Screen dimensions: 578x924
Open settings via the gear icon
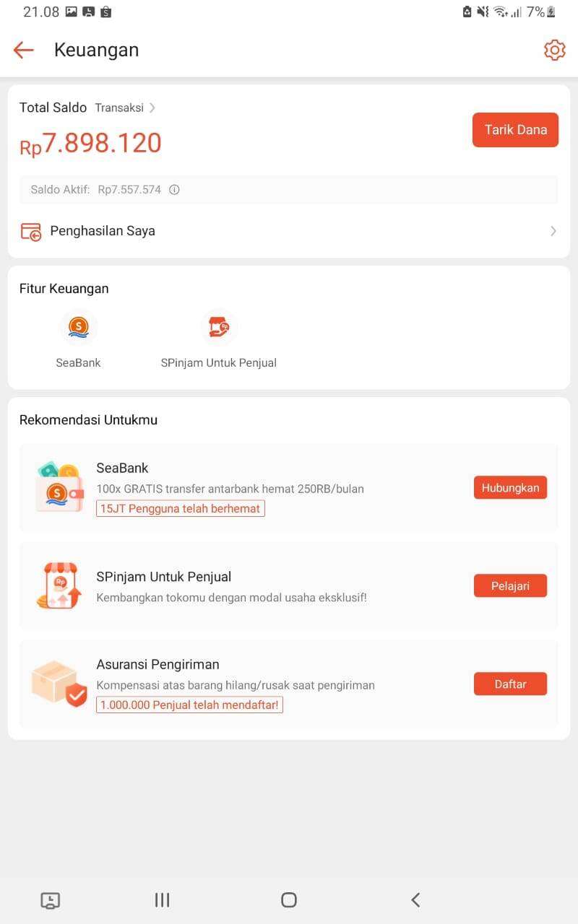pos(554,50)
